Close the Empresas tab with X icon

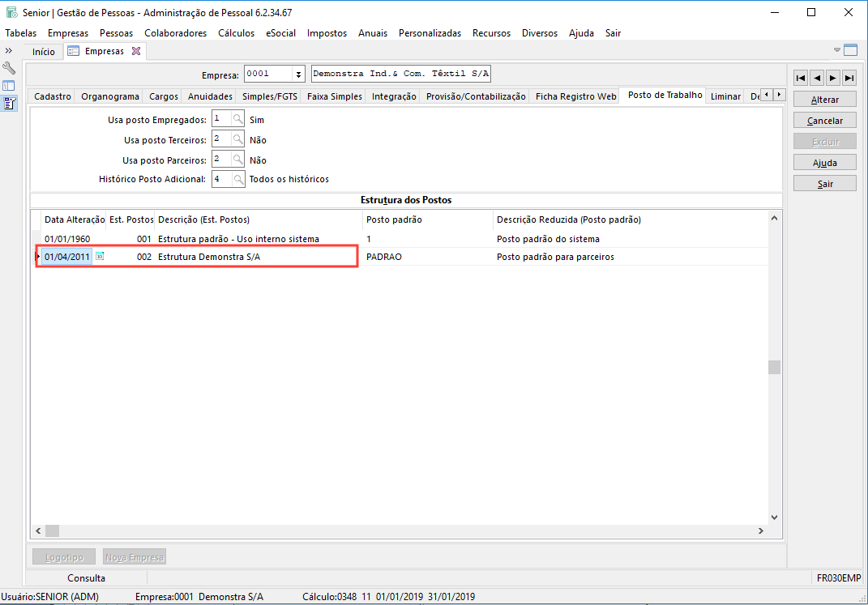point(136,51)
